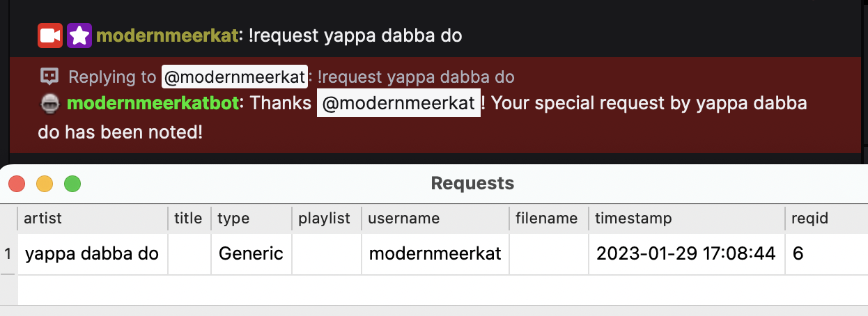Close the Requests window with red button
The height and width of the screenshot is (316, 868).
pyautogui.click(x=17, y=184)
